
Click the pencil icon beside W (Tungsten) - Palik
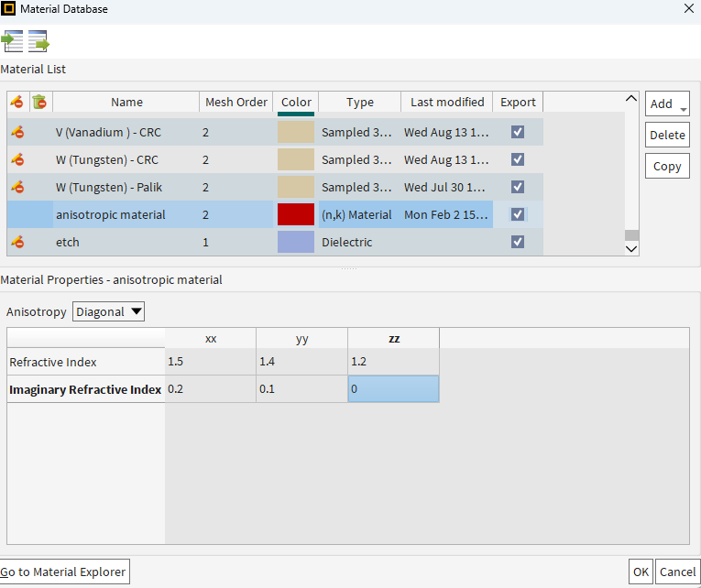[17, 187]
